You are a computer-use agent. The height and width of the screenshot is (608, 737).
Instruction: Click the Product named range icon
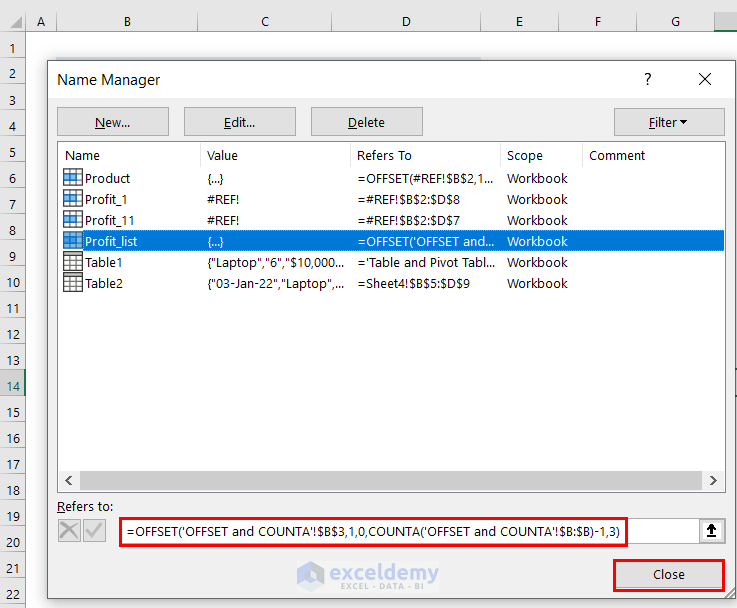(x=72, y=178)
